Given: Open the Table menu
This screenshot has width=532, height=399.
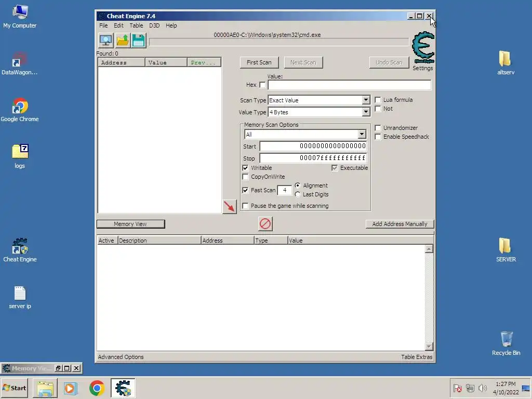Looking at the screenshot, I should [136, 25].
